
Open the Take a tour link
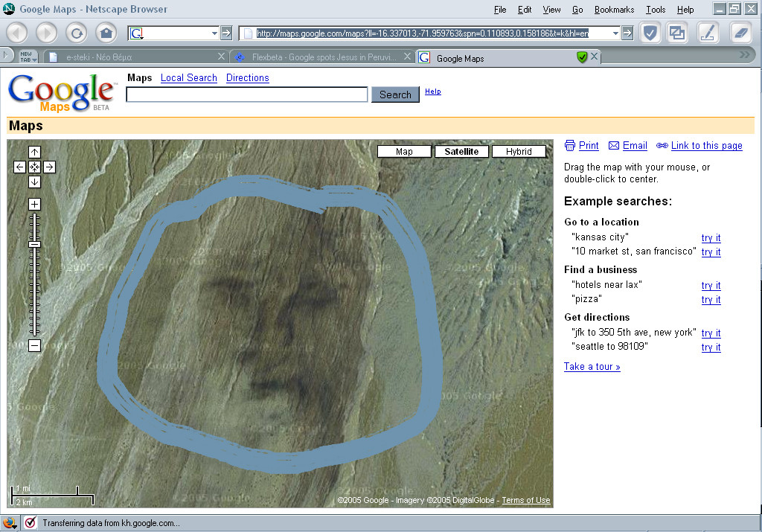(x=592, y=366)
